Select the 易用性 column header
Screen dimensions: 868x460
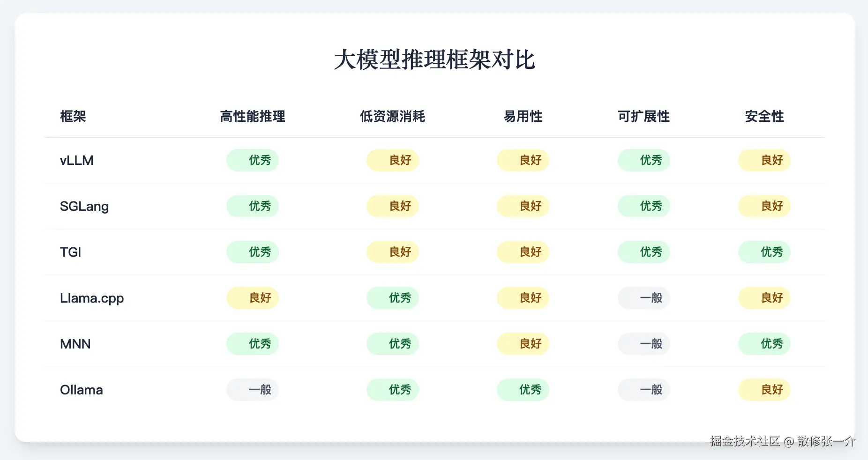coord(523,116)
